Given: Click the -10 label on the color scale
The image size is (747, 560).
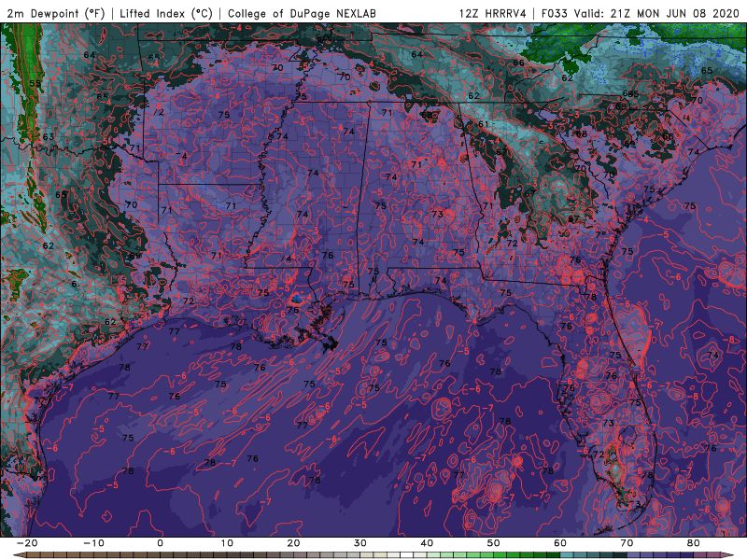Looking at the screenshot, I should (94, 543).
